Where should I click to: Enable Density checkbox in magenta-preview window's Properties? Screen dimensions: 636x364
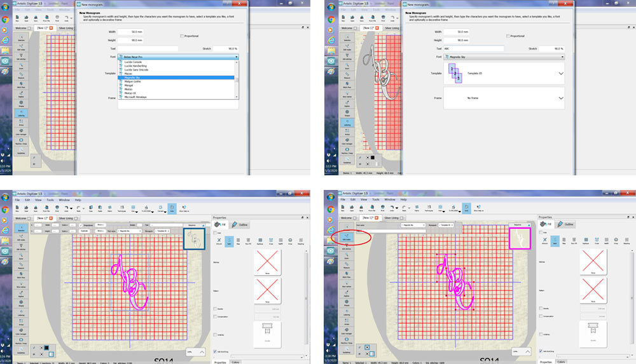541,308
